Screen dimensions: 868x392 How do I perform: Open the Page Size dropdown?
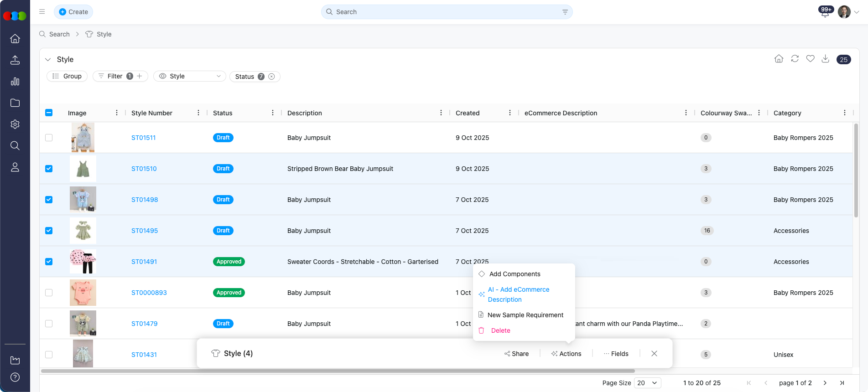click(x=647, y=383)
